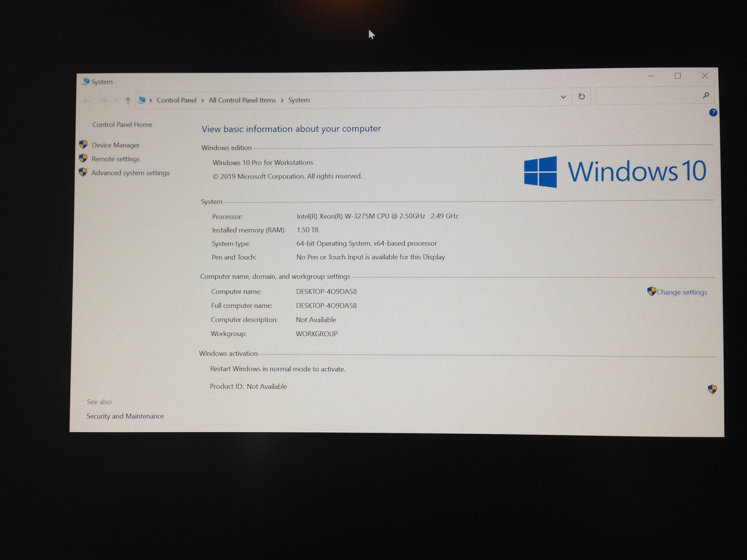This screenshot has width=747, height=560.
Task: Click the WORKGROUP value
Action: click(x=317, y=334)
